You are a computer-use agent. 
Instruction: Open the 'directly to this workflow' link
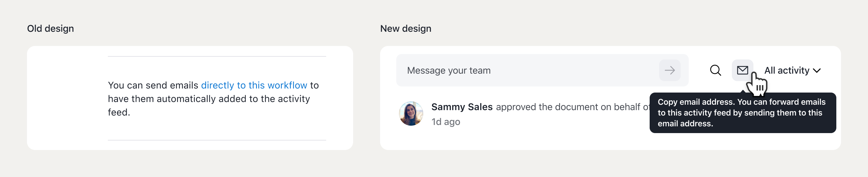(x=254, y=85)
